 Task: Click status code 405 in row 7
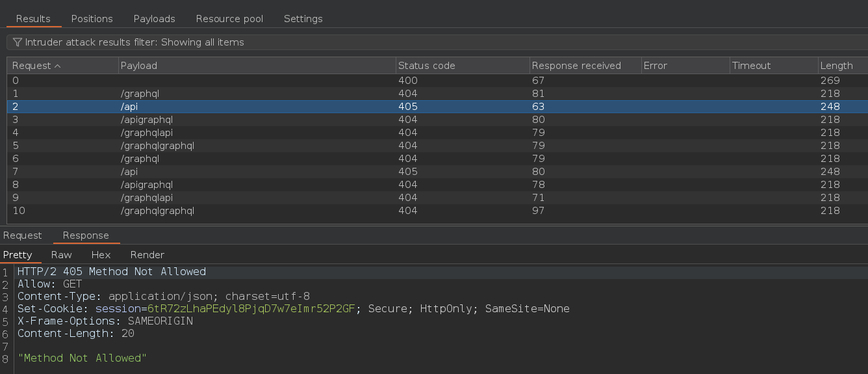tap(408, 172)
